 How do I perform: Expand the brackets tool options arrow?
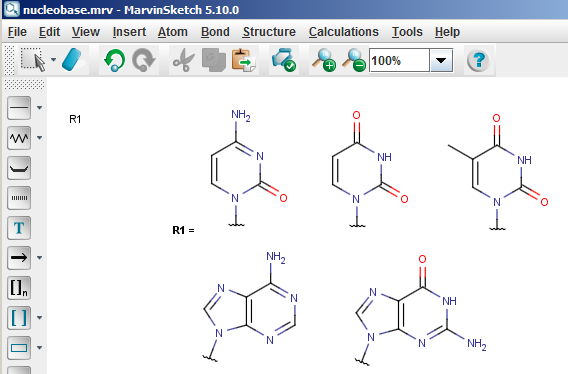click(39, 318)
